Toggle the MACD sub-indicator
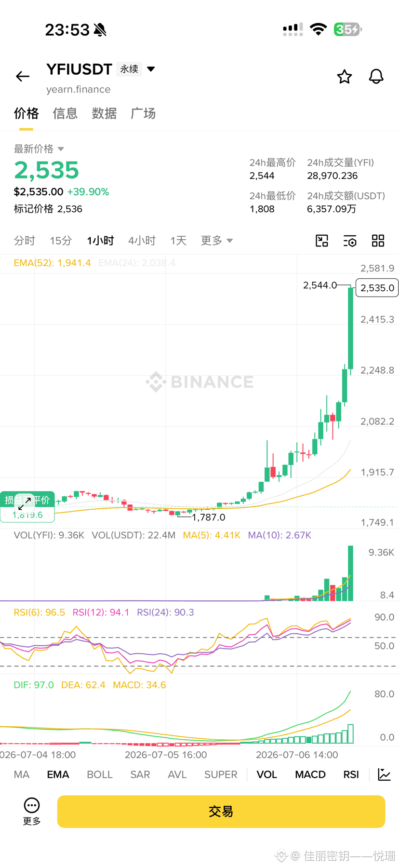The height and width of the screenshot is (868, 399). click(x=310, y=774)
